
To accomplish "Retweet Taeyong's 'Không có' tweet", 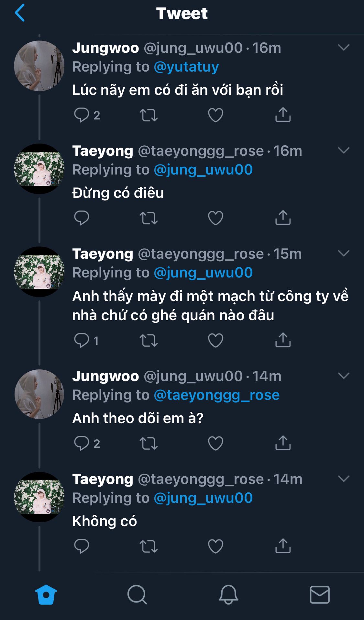I will (149, 546).
